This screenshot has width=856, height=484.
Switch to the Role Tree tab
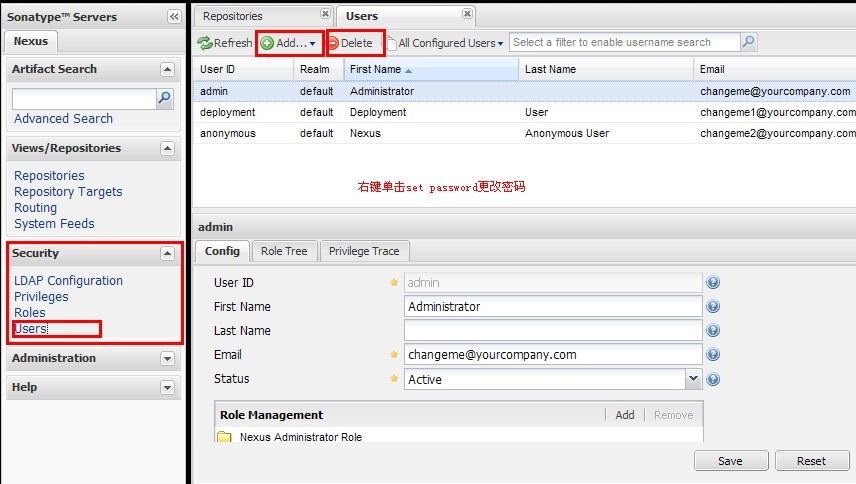(284, 251)
